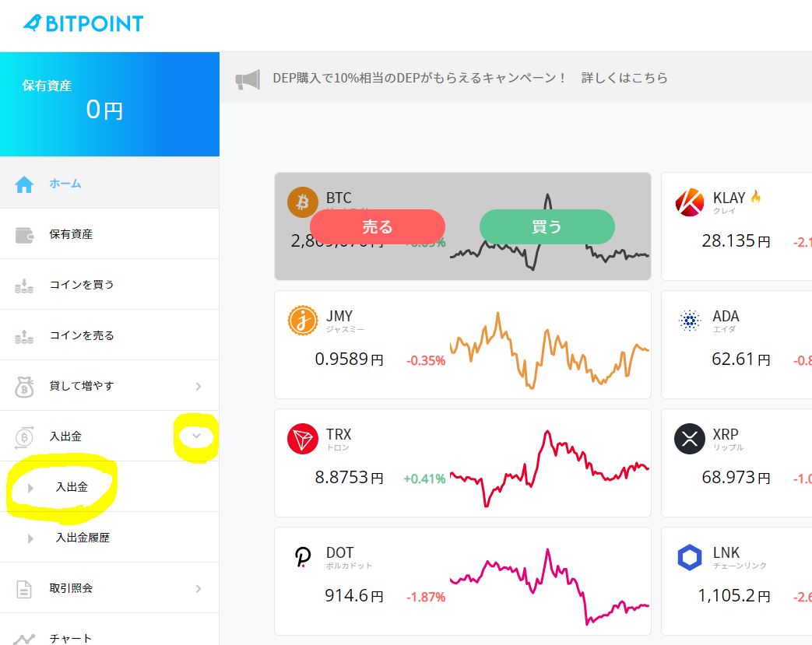The height and width of the screenshot is (645, 812).
Task: Click the Polkadot DOT coin icon
Action: coord(302,557)
